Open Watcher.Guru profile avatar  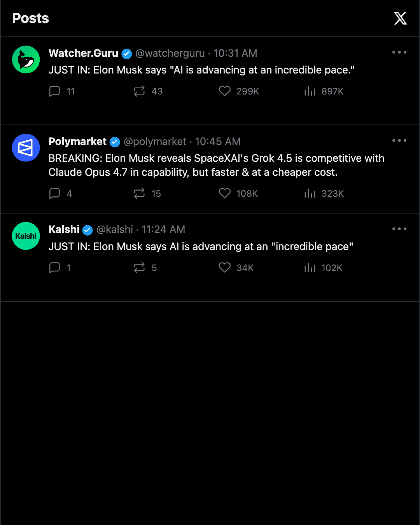pyautogui.click(x=26, y=59)
